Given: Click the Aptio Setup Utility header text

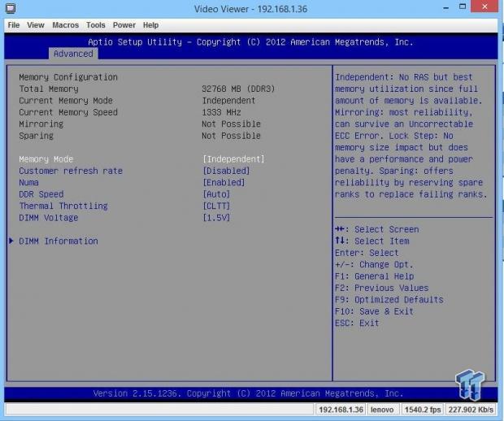Looking at the screenshot, I should [x=250, y=42].
